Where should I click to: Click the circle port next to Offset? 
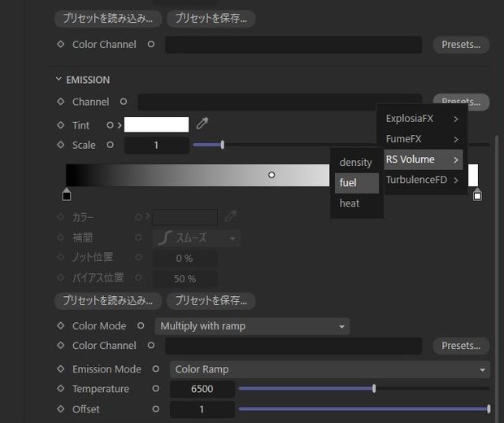click(155, 409)
